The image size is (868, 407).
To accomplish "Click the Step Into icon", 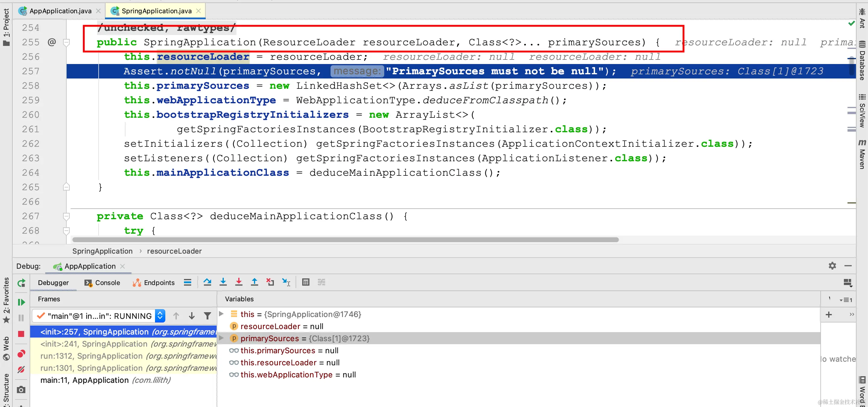I will (223, 282).
